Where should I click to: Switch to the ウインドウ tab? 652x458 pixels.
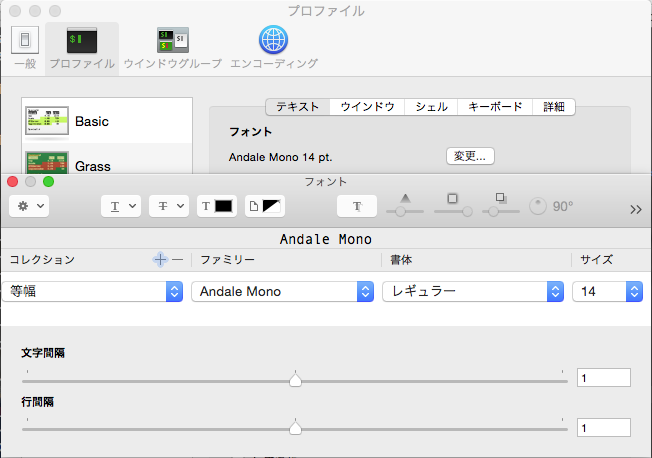(367, 106)
